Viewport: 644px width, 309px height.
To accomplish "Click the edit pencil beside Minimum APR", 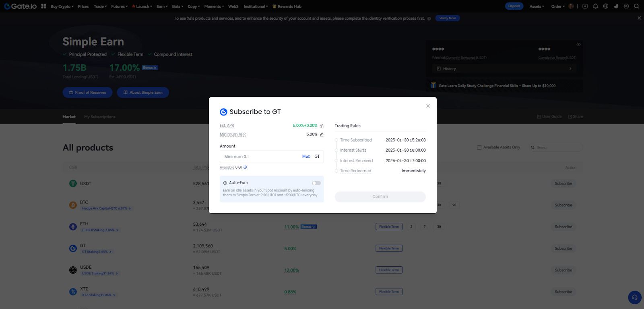I will point(322,134).
